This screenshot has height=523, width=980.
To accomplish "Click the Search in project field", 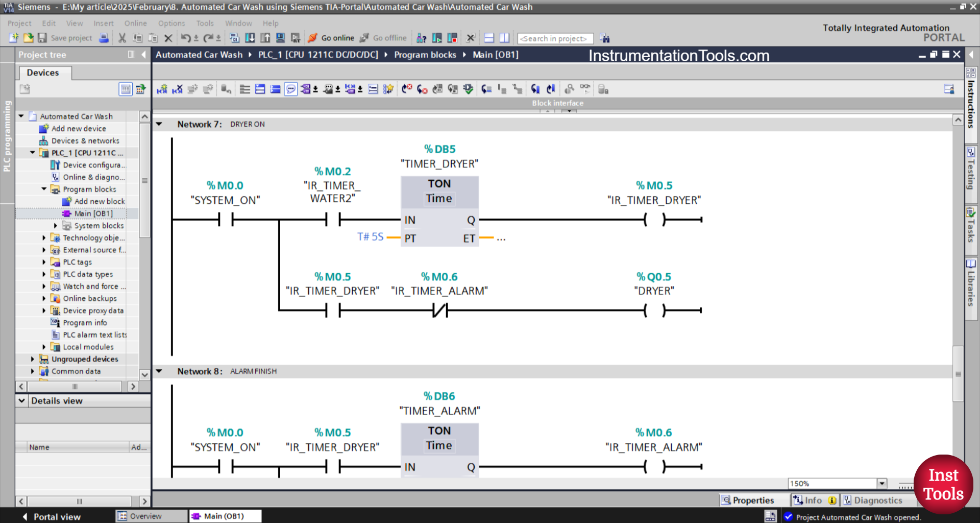I will point(555,38).
